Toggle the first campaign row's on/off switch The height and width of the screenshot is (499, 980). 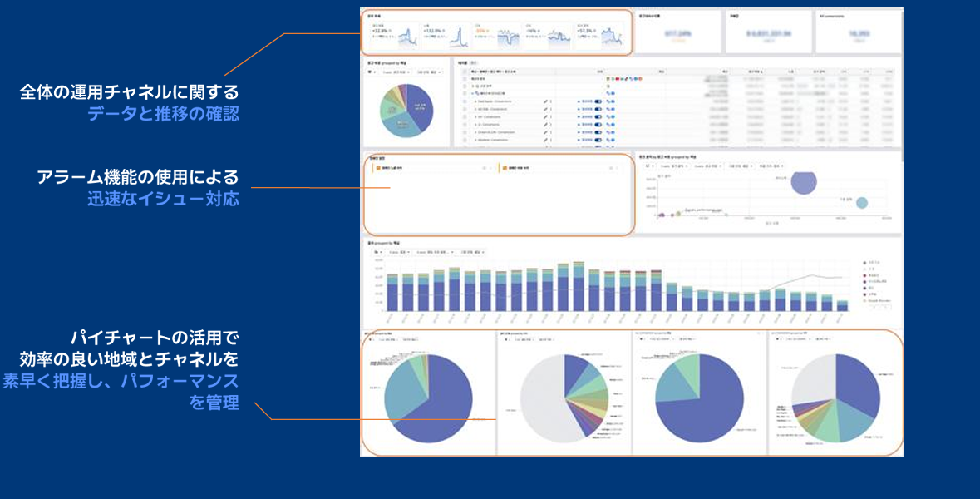point(598,101)
